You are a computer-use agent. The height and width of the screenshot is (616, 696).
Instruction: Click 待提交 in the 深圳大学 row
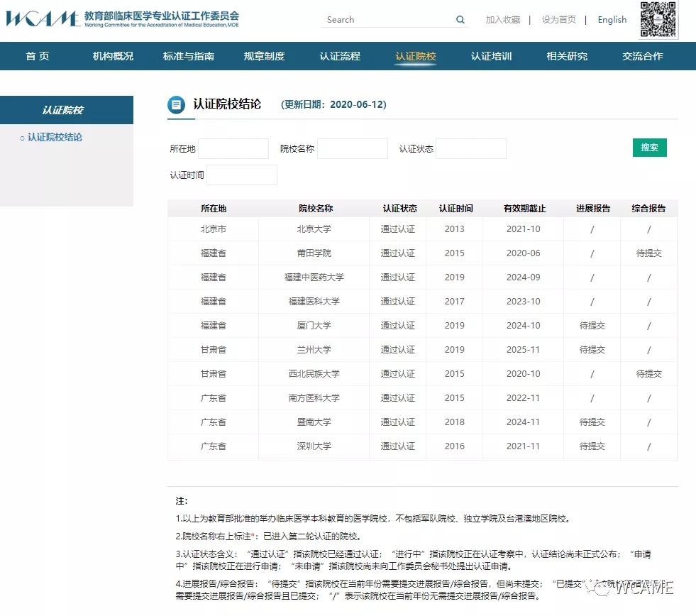pyautogui.click(x=592, y=446)
